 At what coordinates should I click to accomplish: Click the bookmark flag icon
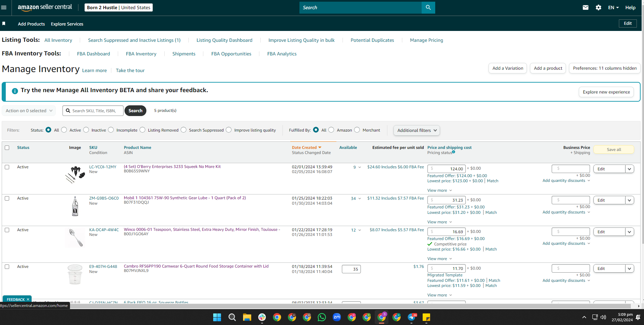(x=4, y=23)
